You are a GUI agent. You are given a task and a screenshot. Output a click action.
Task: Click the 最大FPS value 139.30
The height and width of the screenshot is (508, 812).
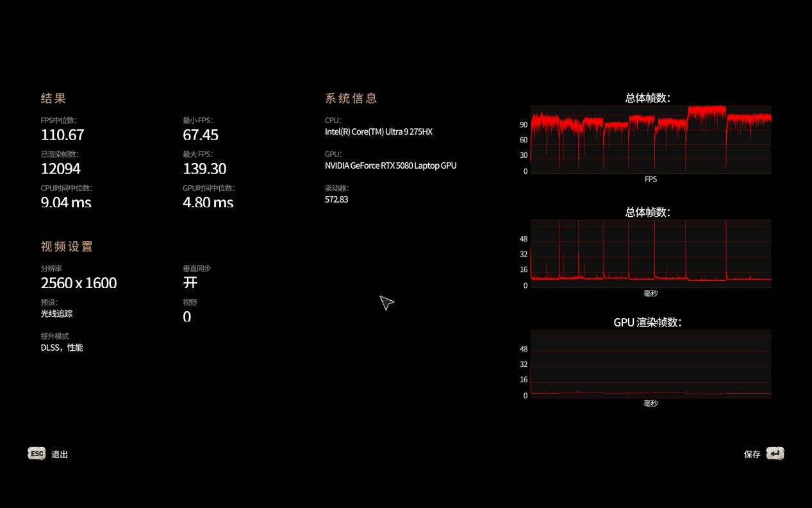pos(204,169)
